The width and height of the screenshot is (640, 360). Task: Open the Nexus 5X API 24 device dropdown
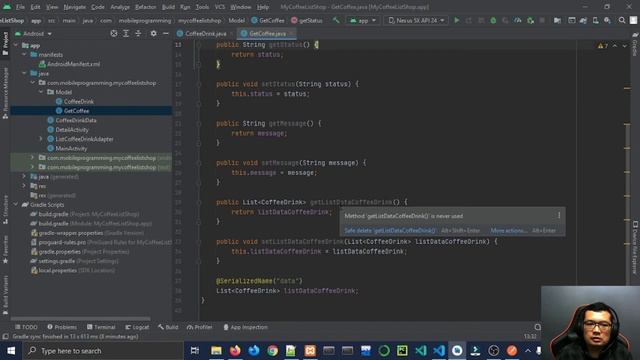(x=416, y=20)
